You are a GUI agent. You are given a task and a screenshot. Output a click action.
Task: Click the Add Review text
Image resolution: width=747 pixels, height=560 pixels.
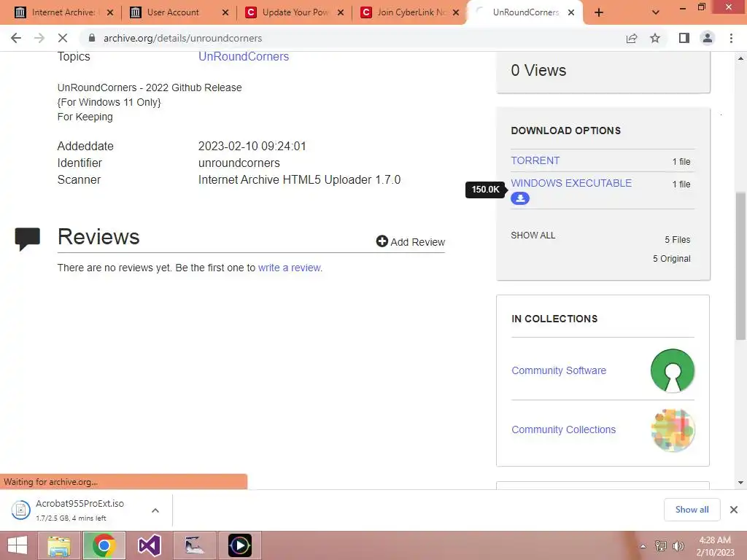pyautogui.click(x=417, y=242)
